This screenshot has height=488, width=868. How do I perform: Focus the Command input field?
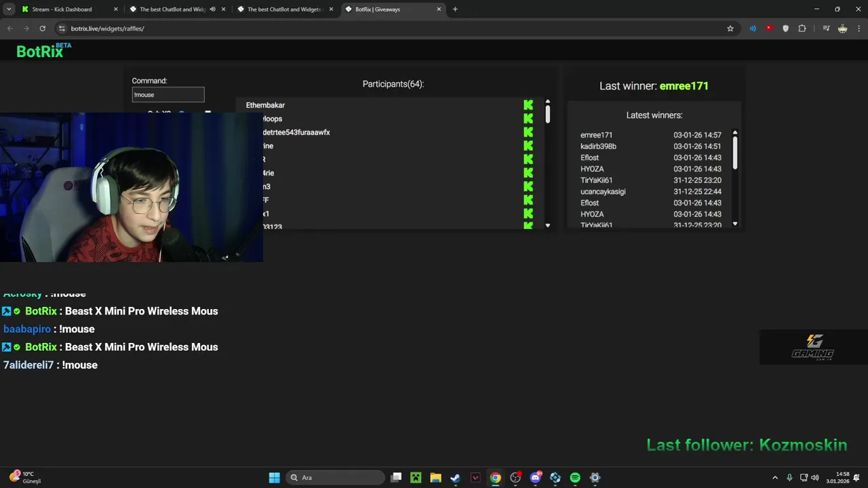(168, 95)
